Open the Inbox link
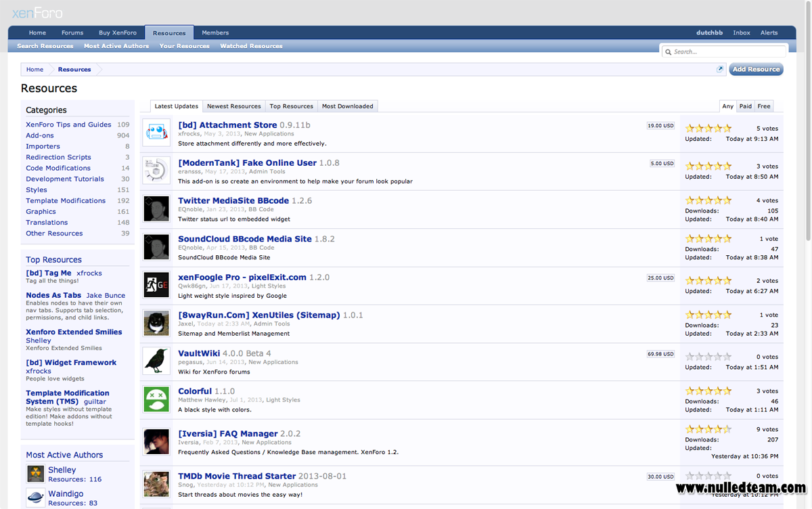 coord(742,32)
